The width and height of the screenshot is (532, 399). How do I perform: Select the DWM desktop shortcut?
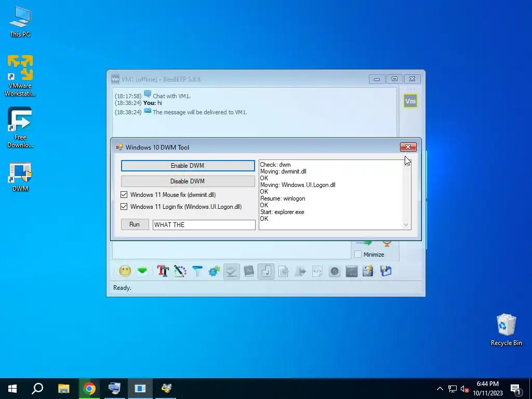[x=20, y=177]
